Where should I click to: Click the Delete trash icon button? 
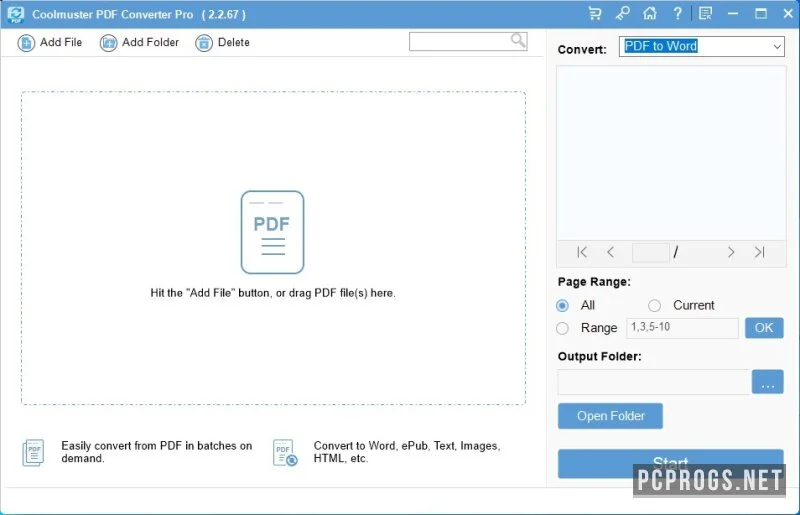click(x=204, y=43)
